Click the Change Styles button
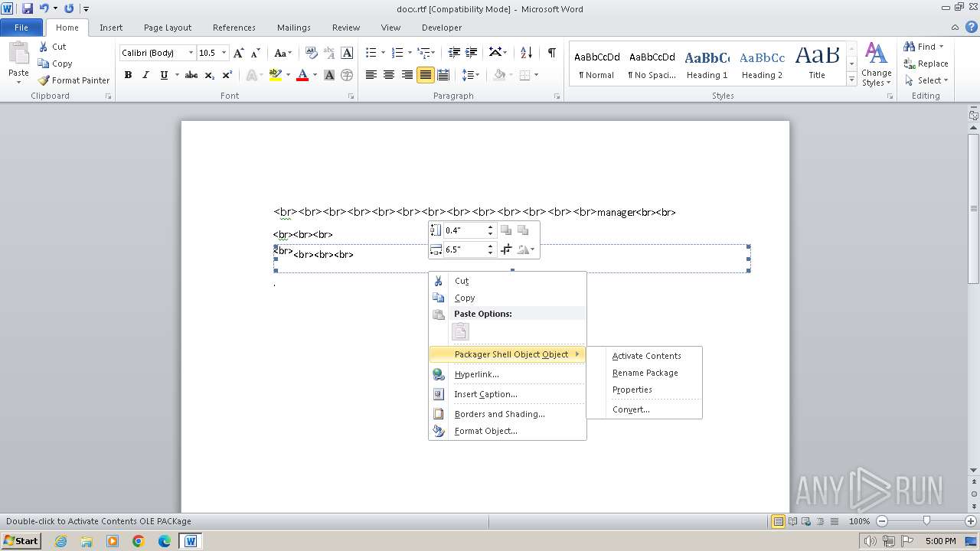Viewport: 980px width, 551px height. tap(876, 65)
